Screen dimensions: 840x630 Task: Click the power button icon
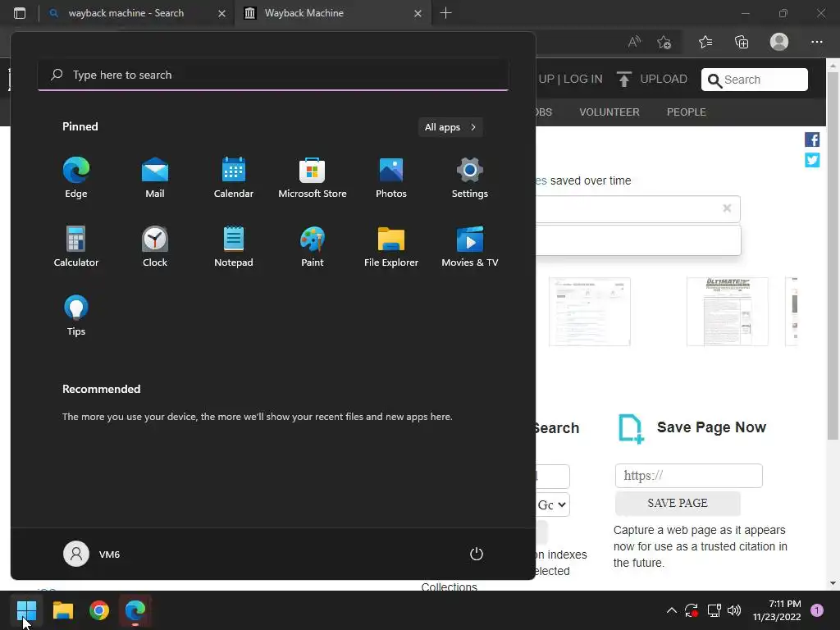click(477, 554)
